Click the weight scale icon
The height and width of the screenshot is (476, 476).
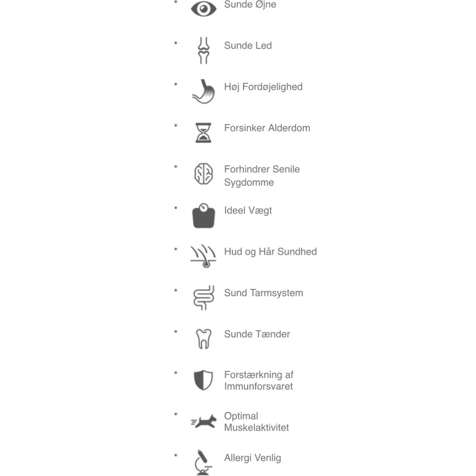204,215
